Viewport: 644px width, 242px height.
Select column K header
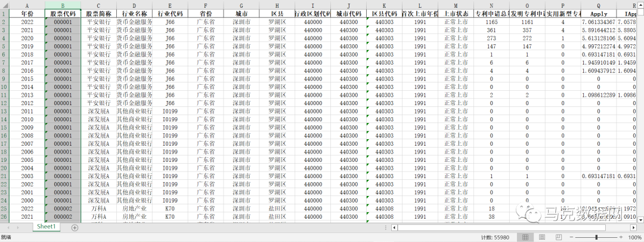coord(384,5)
